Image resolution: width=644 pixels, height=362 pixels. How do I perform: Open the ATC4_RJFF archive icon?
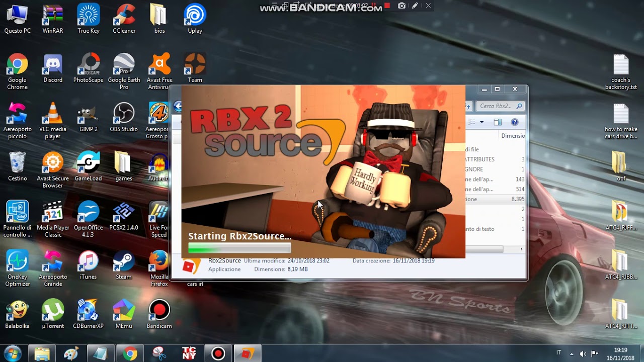pyautogui.click(x=621, y=216)
